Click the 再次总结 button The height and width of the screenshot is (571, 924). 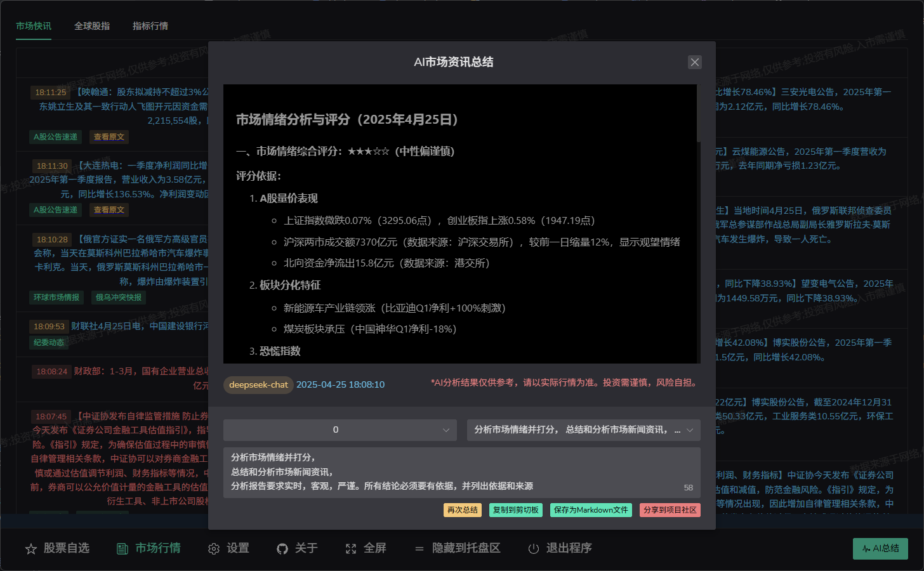pos(462,510)
